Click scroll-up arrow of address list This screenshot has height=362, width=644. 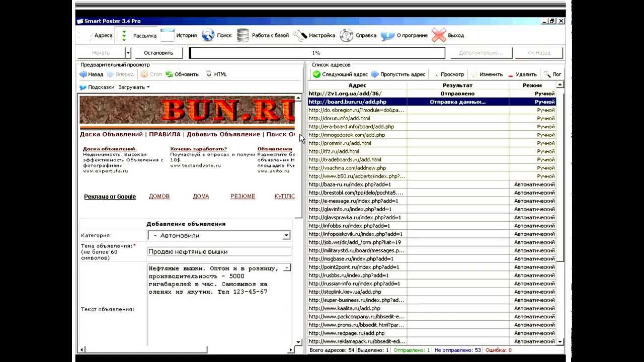point(560,85)
